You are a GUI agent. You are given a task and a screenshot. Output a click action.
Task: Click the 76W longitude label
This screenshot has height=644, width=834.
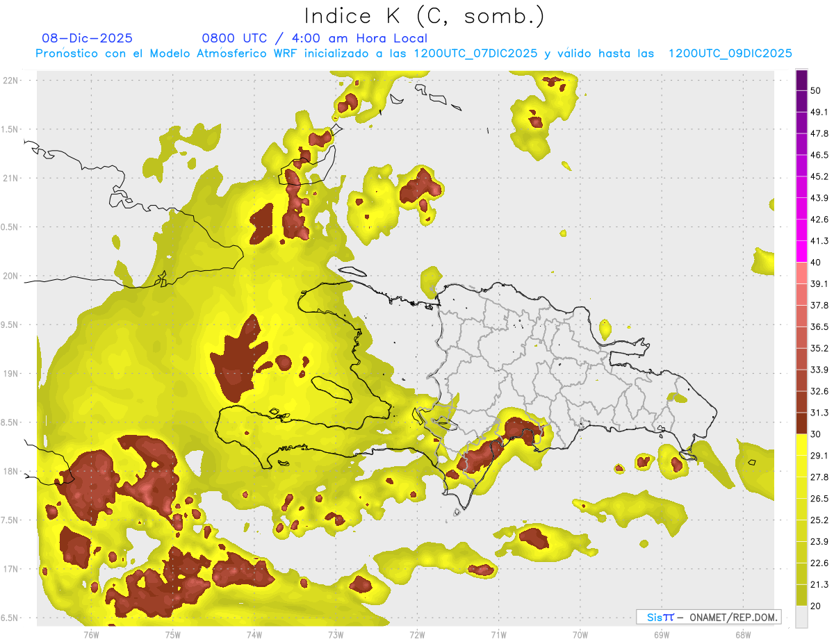91,634
